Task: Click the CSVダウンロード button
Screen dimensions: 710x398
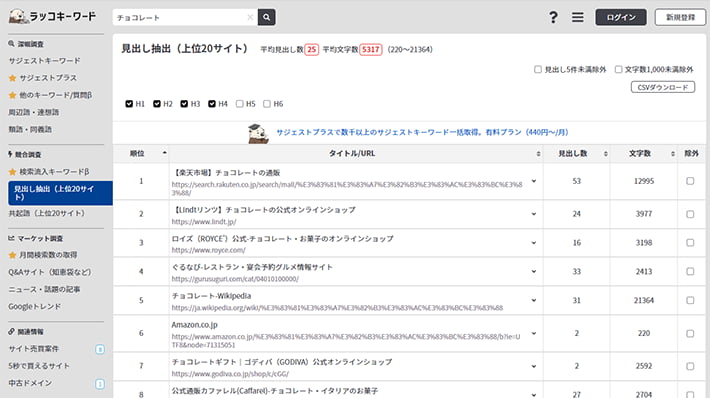Action: point(663,87)
